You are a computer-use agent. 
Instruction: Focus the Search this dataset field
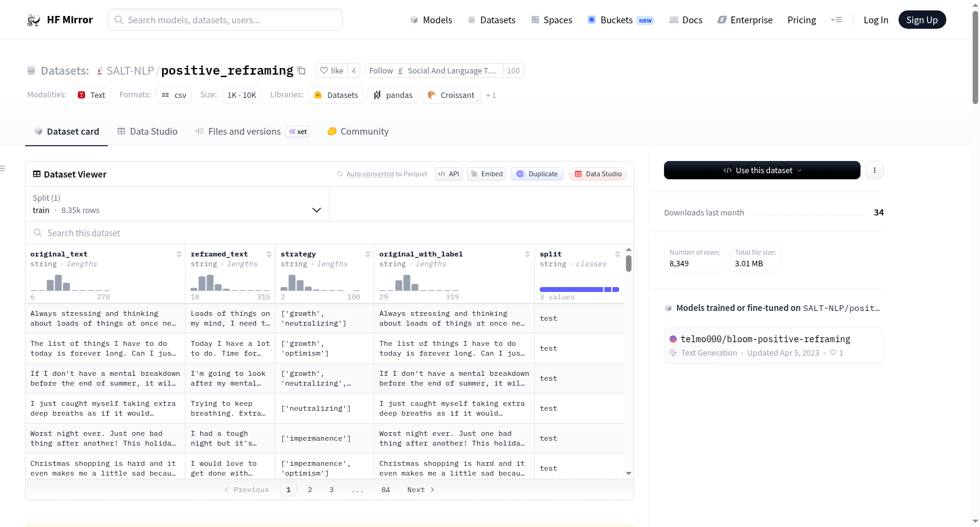point(330,233)
